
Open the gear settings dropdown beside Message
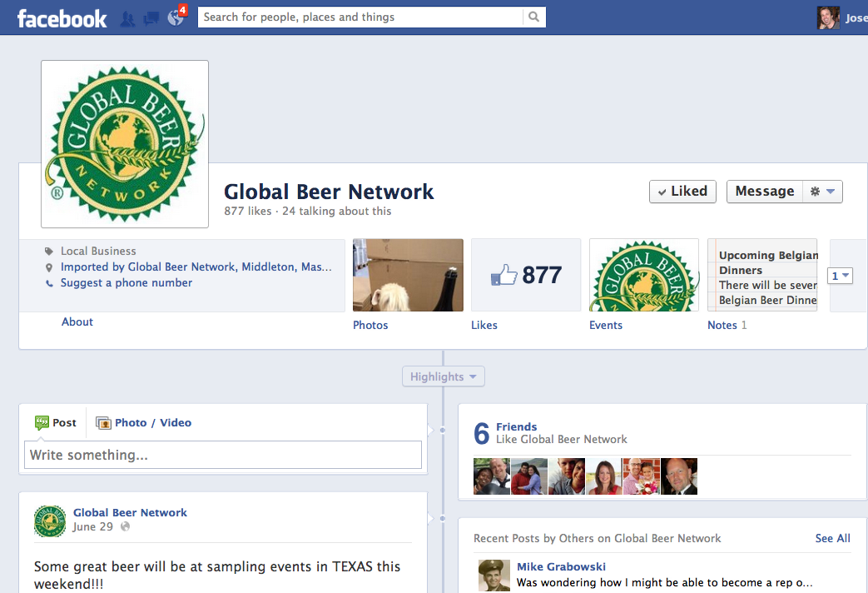[822, 192]
